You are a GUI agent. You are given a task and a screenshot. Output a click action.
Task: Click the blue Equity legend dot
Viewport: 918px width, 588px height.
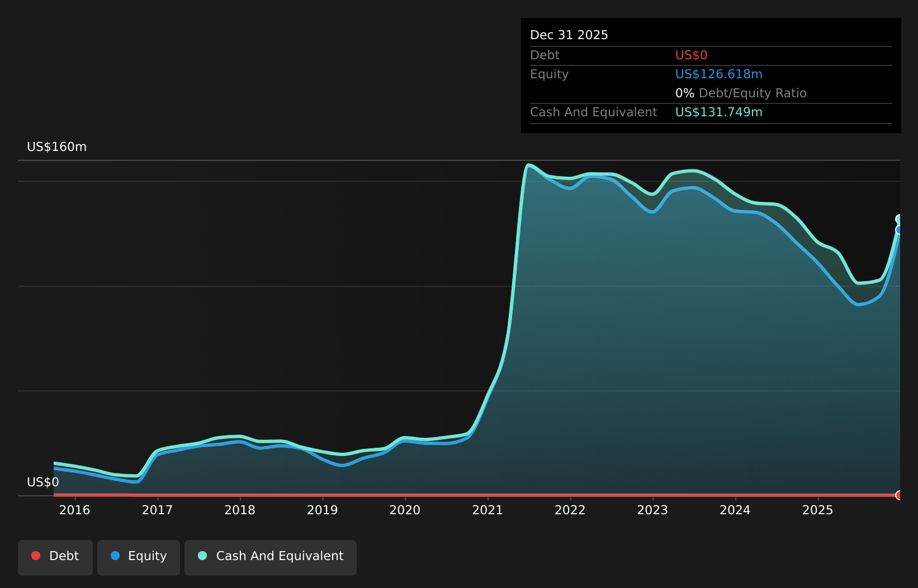tap(115, 556)
